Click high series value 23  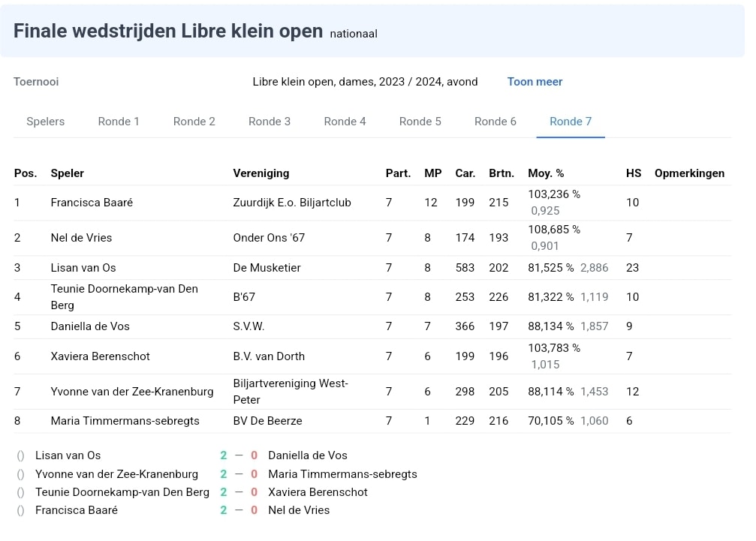pos(633,268)
